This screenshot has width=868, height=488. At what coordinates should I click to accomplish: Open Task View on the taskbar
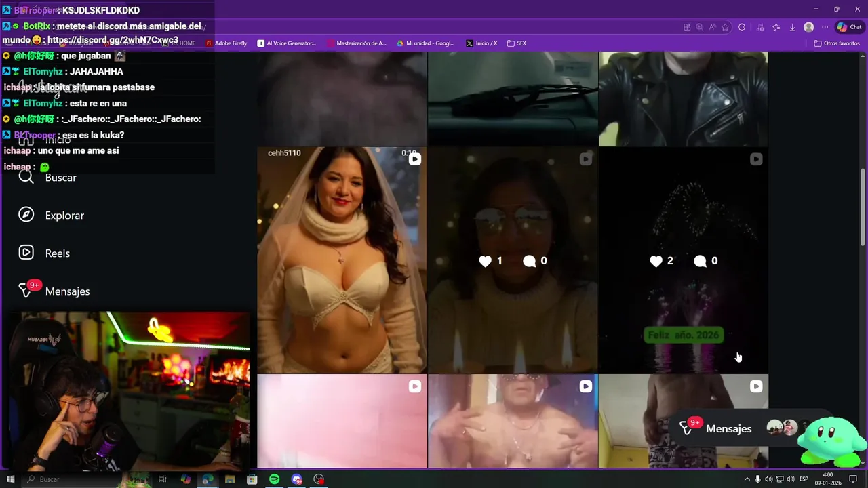tap(163, 479)
